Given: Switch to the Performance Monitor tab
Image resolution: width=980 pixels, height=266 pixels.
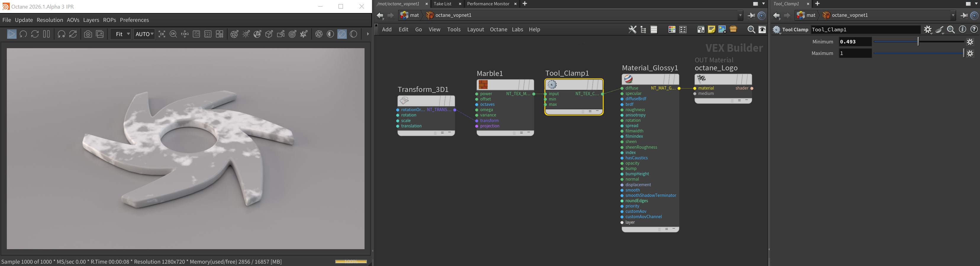Looking at the screenshot, I should [488, 4].
